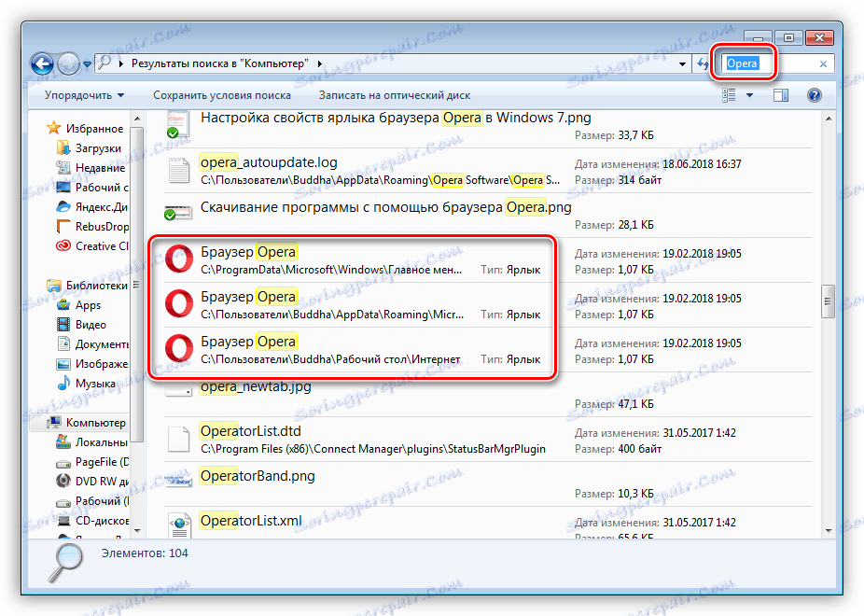
Task: Click Сохранить условия поиска
Action: coord(222,95)
